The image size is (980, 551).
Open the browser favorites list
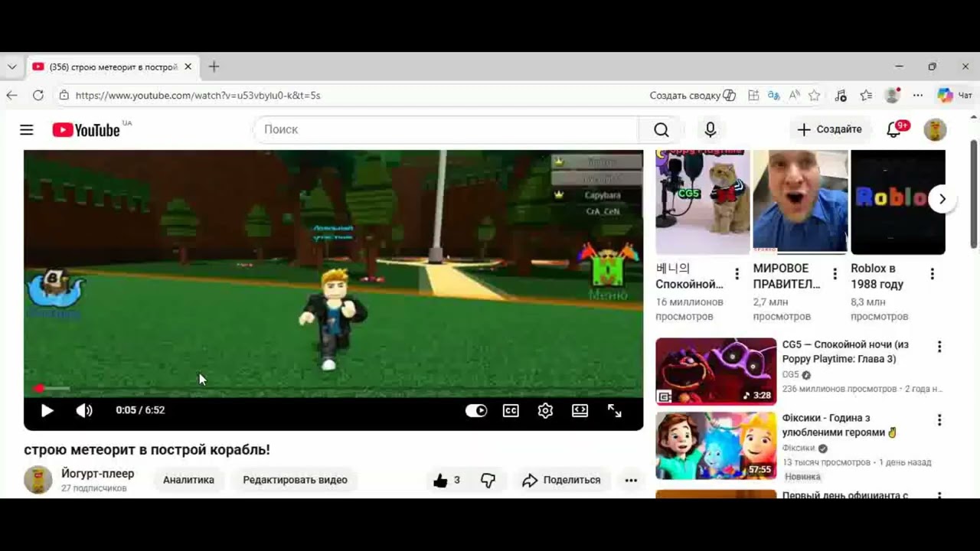pos(866,96)
